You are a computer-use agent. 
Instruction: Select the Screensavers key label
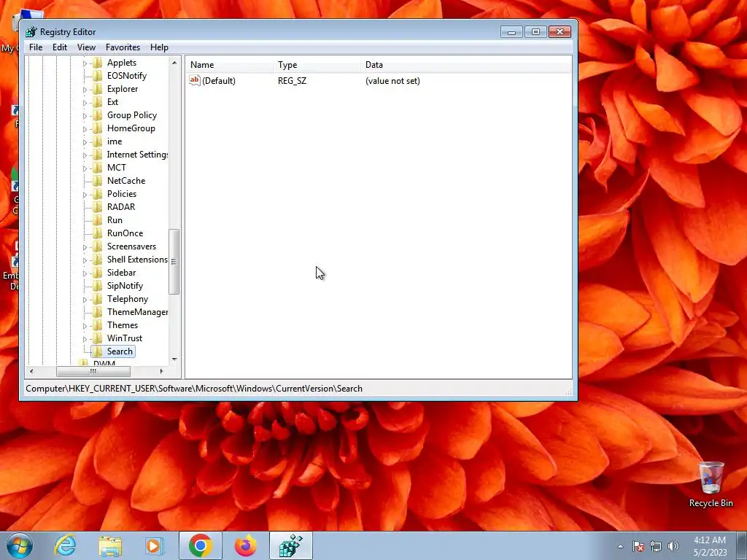[x=131, y=246]
